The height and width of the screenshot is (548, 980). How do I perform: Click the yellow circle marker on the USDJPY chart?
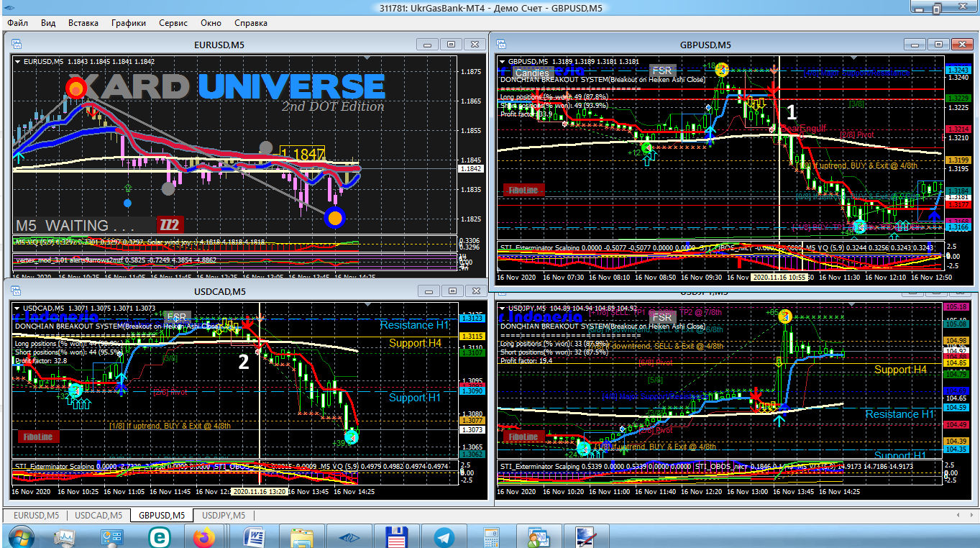(x=786, y=316)
